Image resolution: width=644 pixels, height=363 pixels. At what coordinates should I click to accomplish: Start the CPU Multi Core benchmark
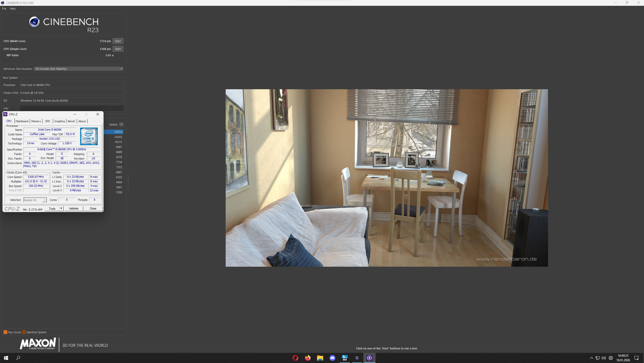(118, 41)
